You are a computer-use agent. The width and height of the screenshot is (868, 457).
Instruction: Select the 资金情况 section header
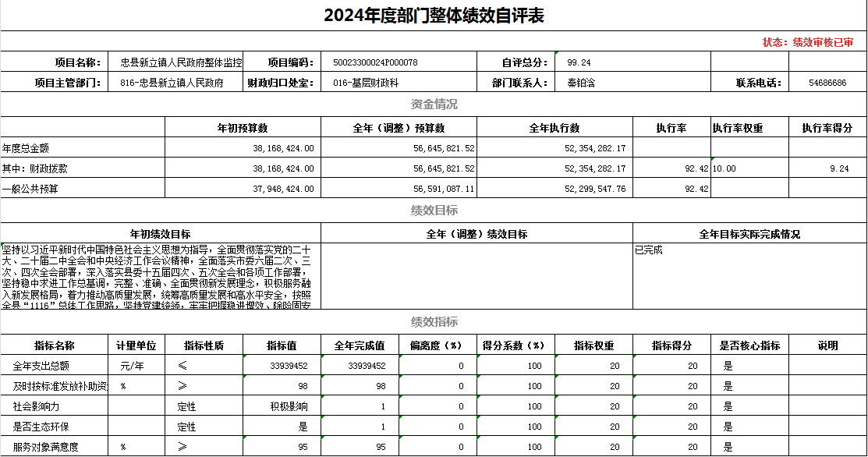pos(434,105)
